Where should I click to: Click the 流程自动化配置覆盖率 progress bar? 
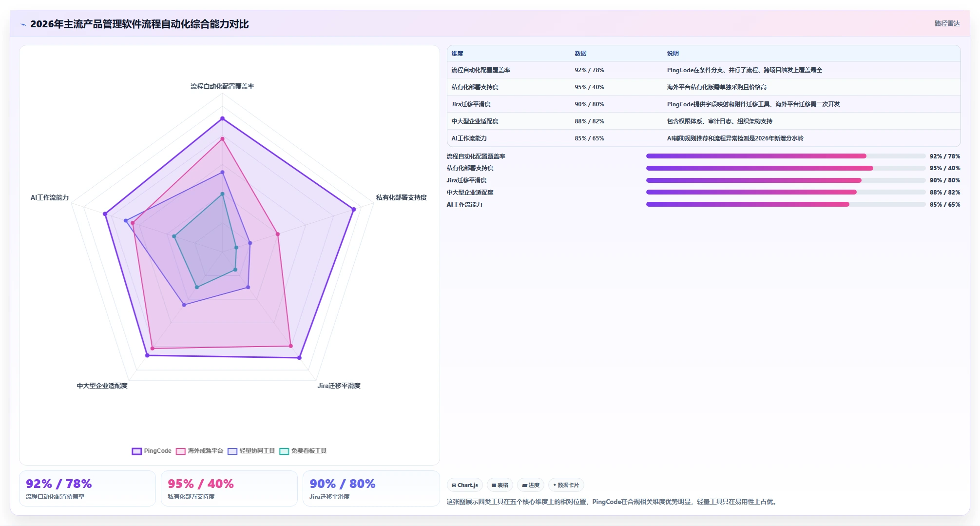(786, 156)
